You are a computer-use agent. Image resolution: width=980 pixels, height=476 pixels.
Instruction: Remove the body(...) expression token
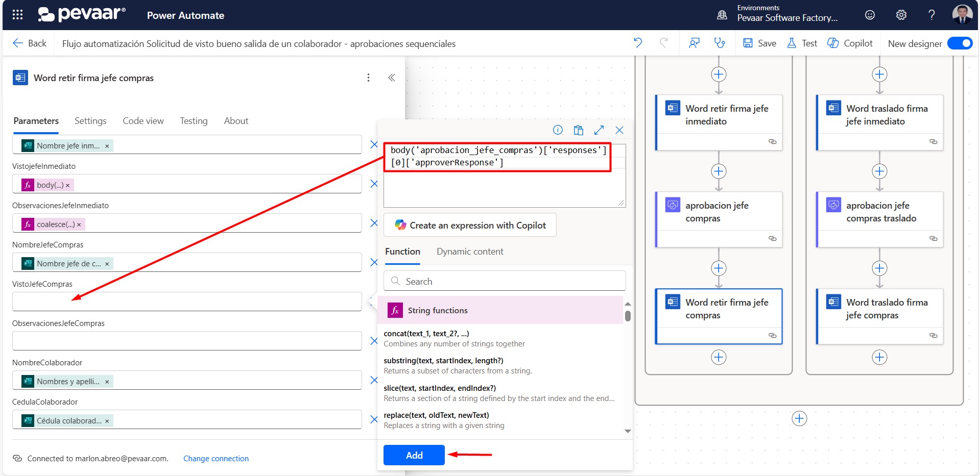(67, 185)
